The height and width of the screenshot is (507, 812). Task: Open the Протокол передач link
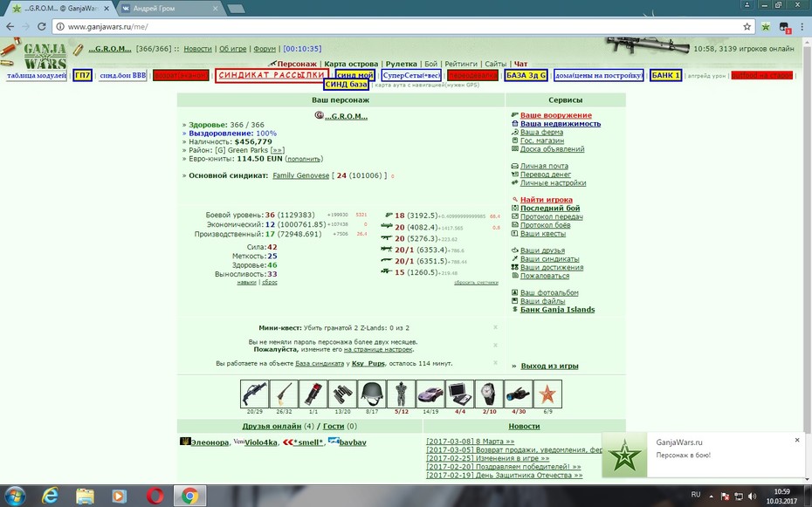coord(552,216)
